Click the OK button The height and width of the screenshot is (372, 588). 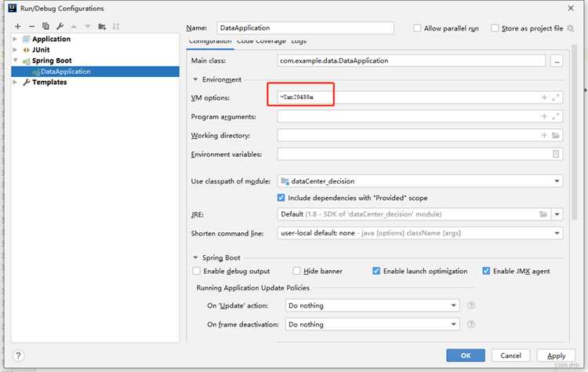pyautogui.click(x=466, y=355)
